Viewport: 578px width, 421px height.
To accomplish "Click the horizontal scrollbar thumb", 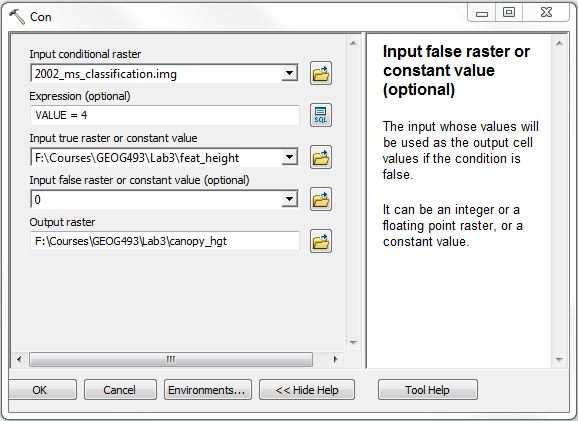I will [171, 359].
